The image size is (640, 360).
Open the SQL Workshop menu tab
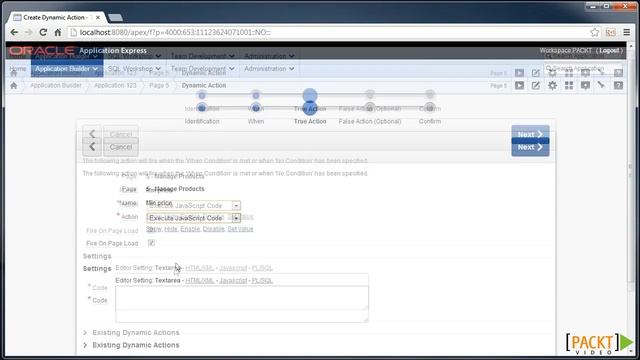[134, 69]
